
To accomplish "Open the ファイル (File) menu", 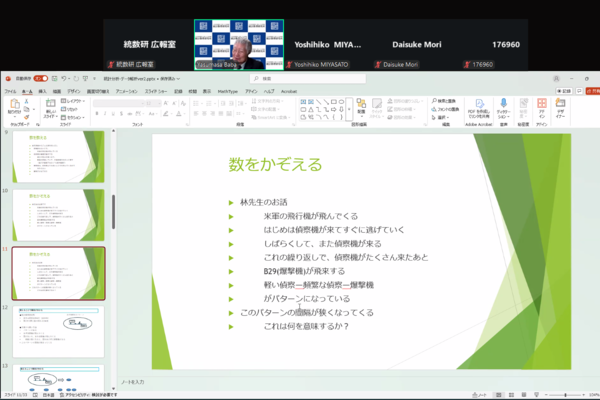I will tap(10, 91).
